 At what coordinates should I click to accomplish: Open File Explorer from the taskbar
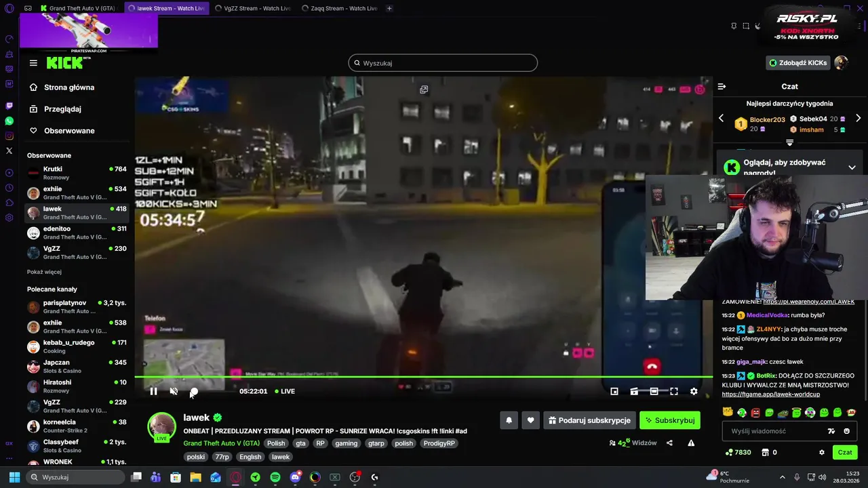(x=195, y=477)
